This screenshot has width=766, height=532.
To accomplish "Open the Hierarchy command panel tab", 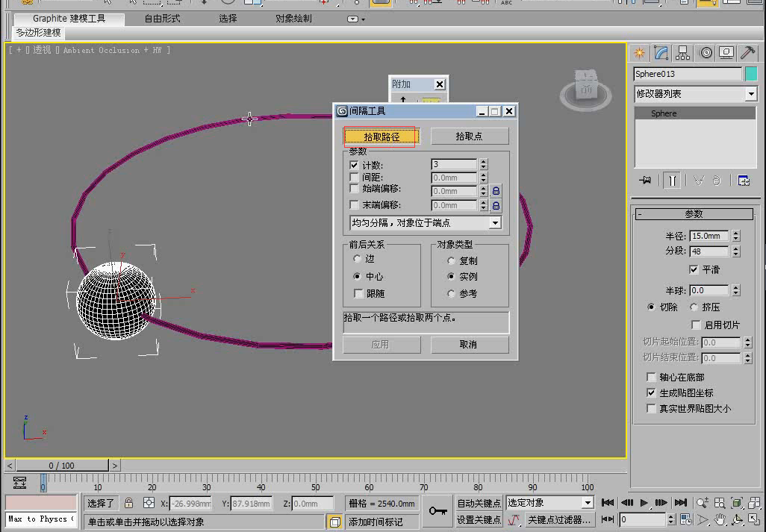I will click(x=682, y=53).
